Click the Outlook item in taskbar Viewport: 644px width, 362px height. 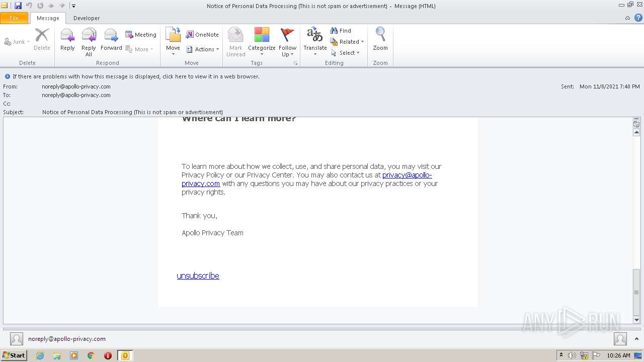125,355
